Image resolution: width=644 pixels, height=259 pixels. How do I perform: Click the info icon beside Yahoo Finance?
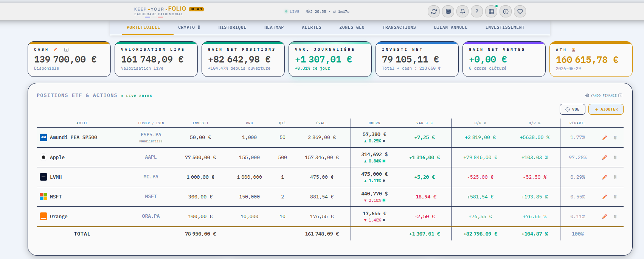coord(620,95)
